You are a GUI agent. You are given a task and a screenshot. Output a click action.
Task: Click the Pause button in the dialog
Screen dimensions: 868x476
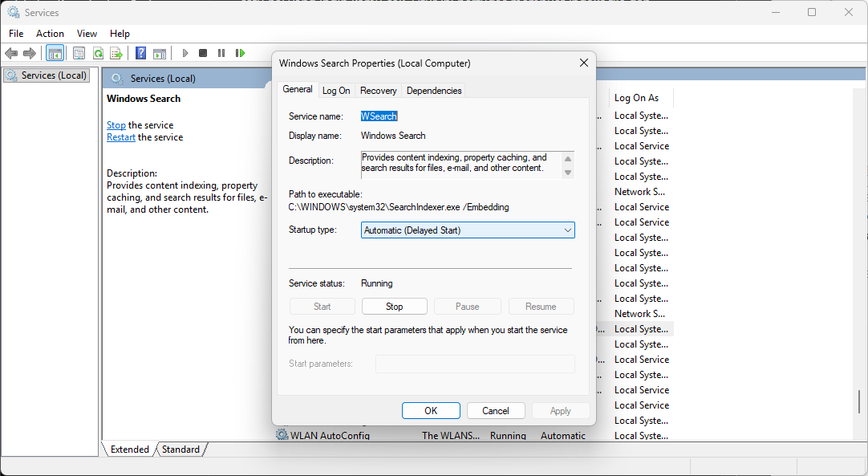coord(467,307)
